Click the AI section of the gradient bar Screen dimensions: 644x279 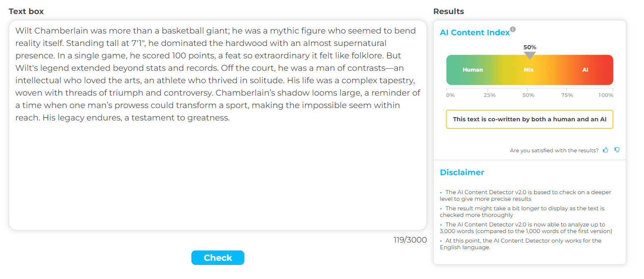pyautogui.click(x=585, y=70)
